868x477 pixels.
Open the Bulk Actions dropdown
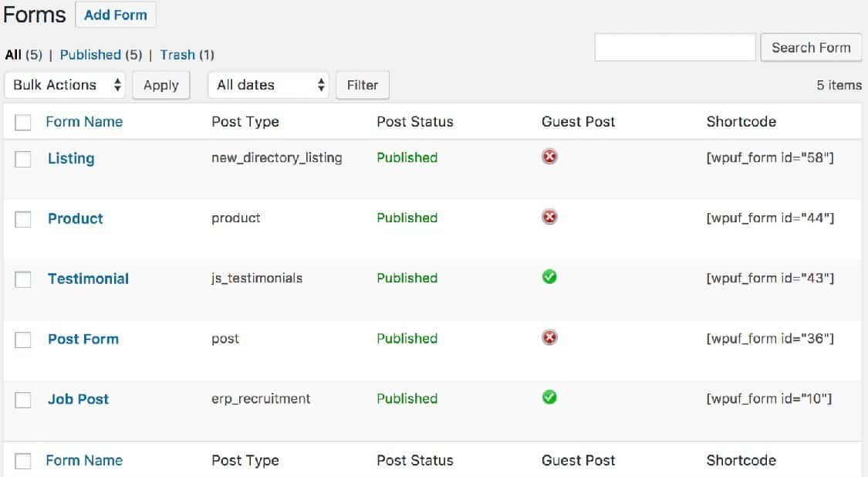pyautogui.click(x=66, y=85)
